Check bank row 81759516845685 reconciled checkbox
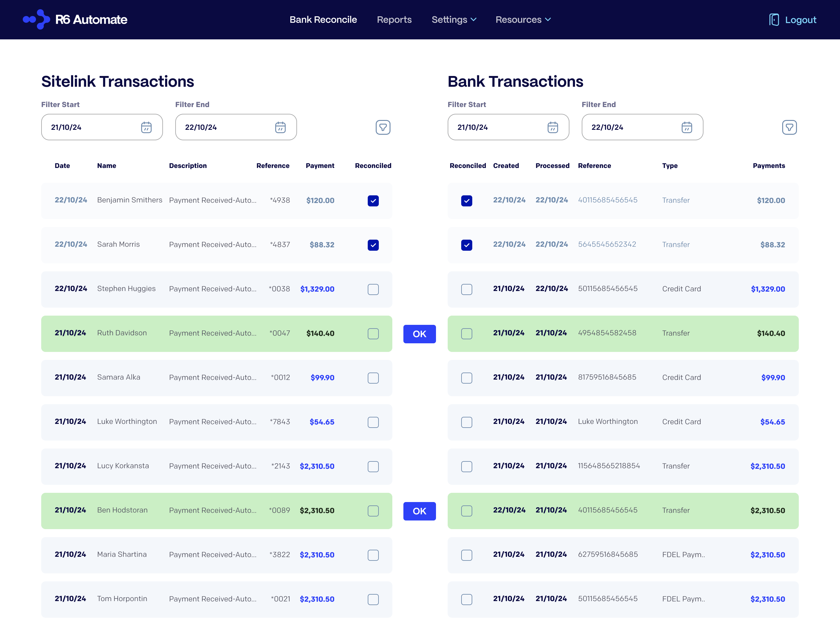The image size is (840, 630). [466, 378]
